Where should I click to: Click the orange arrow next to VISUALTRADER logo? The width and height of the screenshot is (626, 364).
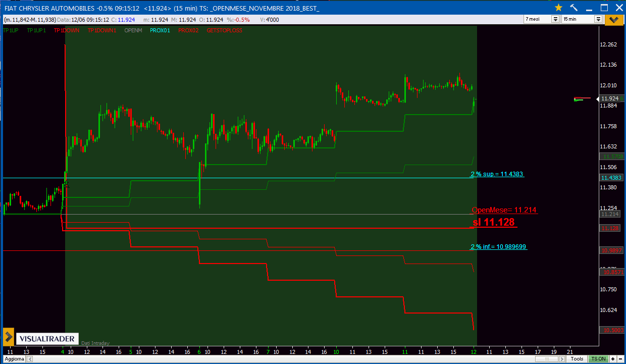tap(9, 337)
